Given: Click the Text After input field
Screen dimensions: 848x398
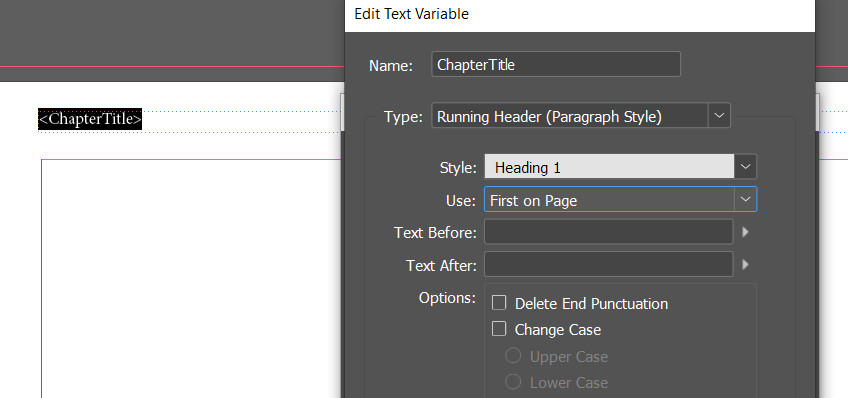Looking at the screenshot, I should pos(608,264).
